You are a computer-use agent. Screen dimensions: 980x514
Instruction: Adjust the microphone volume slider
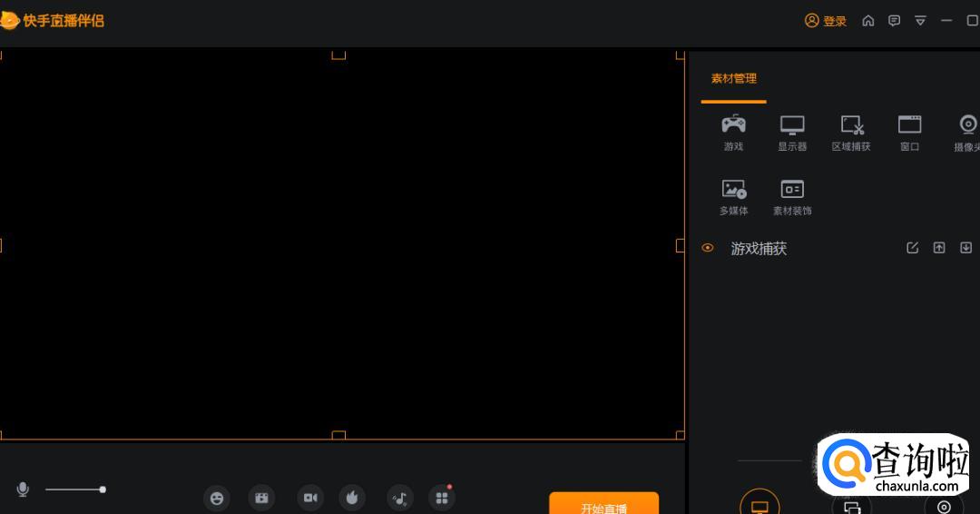click(x=75, y=489)
